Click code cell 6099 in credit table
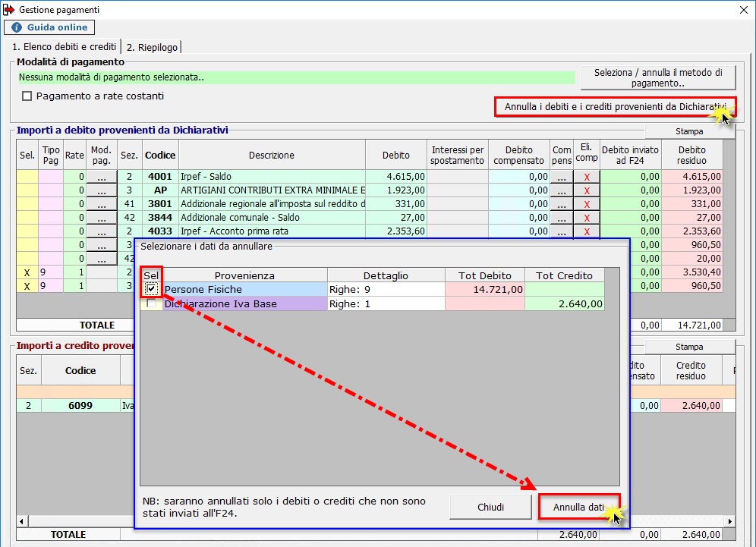 tap(80, 406)
